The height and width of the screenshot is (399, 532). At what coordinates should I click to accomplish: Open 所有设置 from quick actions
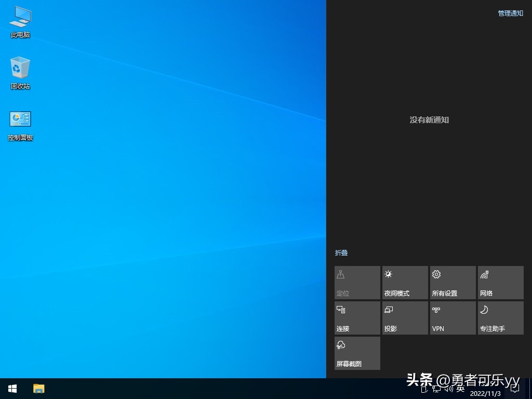tap(452, 282)
